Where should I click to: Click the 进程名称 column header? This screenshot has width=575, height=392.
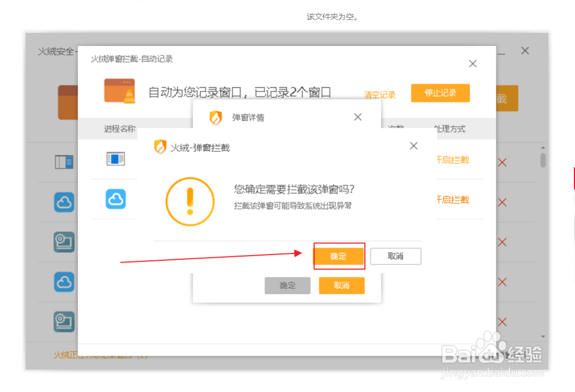click(x=120, y=129)
